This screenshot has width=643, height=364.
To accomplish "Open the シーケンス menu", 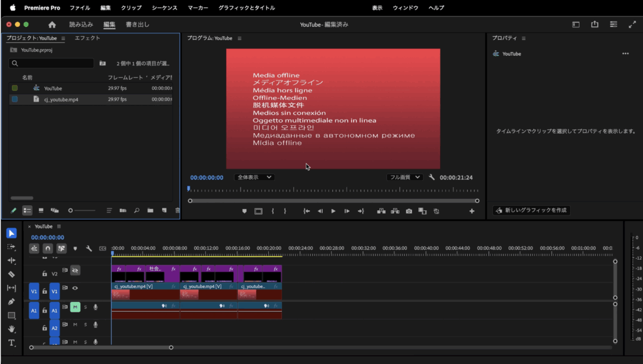I will pyautogui.click(x=165, y=8).
